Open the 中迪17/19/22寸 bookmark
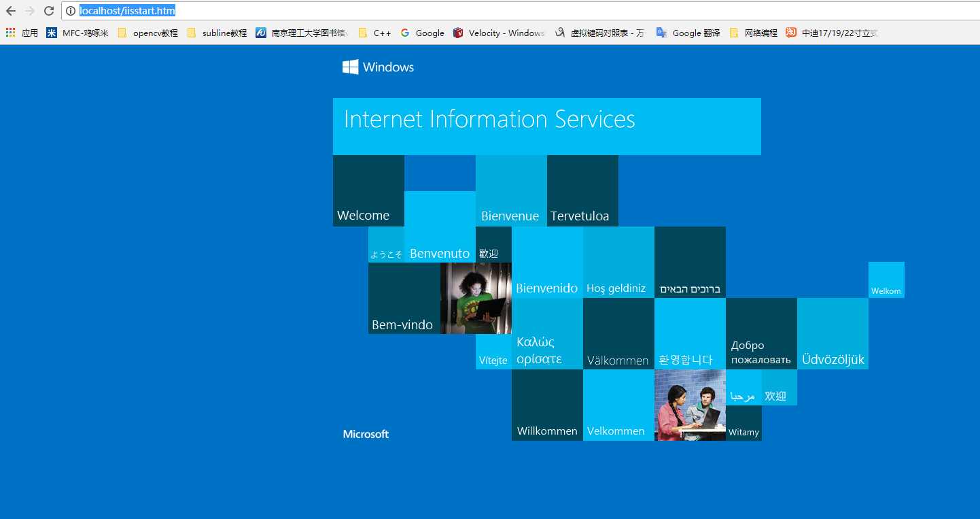Image resolution: width=980 pixels, height=519 pixels. pos(832,33)
